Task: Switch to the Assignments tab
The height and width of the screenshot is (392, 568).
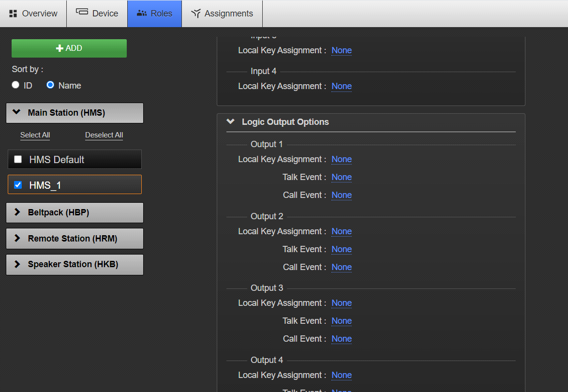Action: tap(222, 14)
